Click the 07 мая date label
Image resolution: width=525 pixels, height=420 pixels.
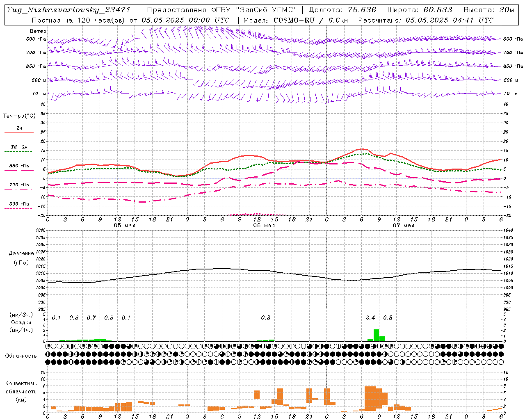(403, 226)
